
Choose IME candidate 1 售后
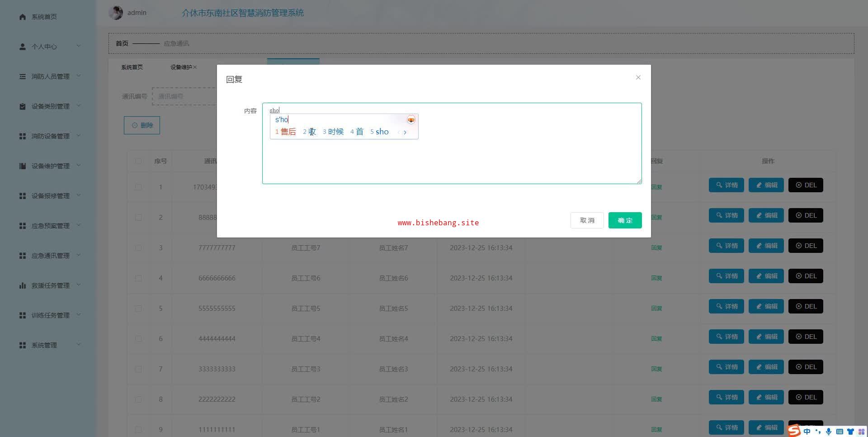tap(286, 132)
